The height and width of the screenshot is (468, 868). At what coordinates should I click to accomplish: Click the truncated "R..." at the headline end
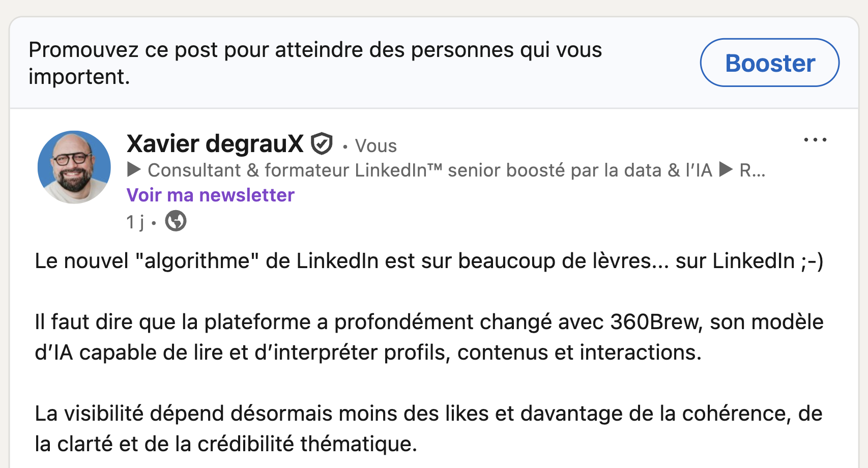(752, 170)
